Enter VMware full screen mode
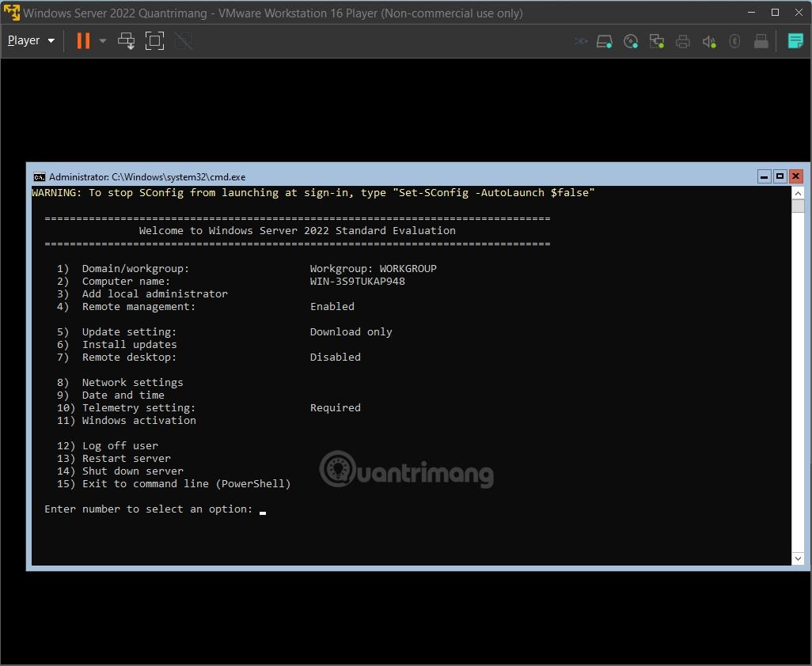This screenshot has height=666, width=812. pyautogui.click(x=154, y=40)
